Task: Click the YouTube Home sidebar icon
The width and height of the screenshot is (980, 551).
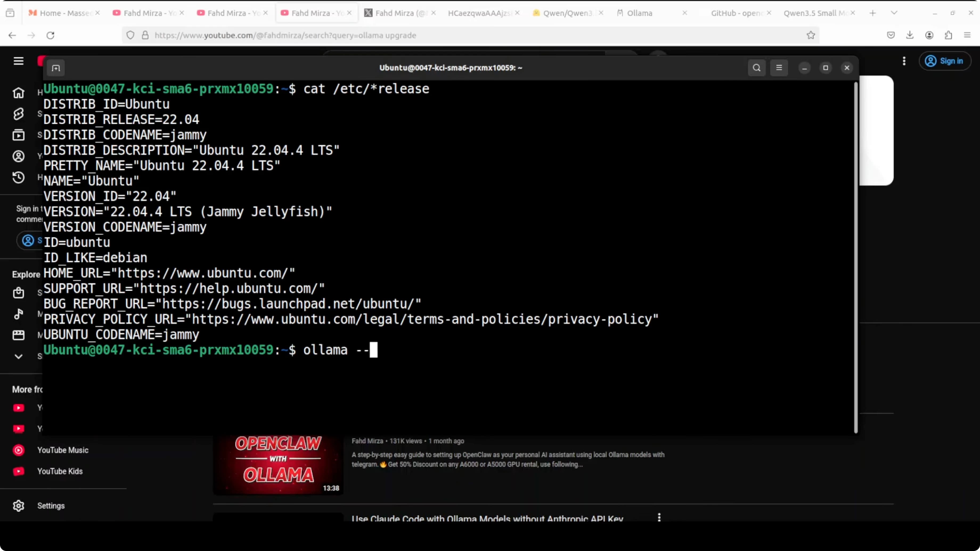Action: click(18, 93)
